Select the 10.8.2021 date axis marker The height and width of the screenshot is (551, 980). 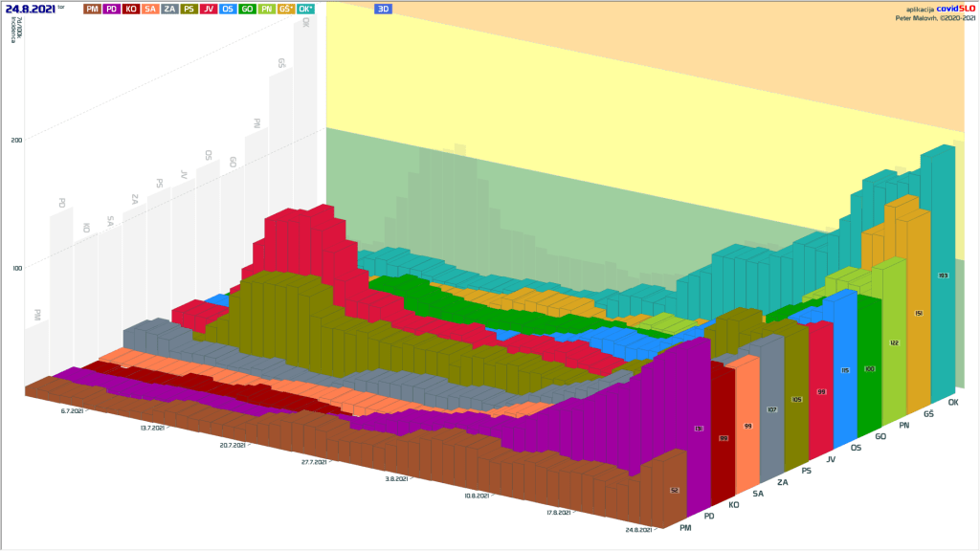pyautogui.click(x=476, y=496)
